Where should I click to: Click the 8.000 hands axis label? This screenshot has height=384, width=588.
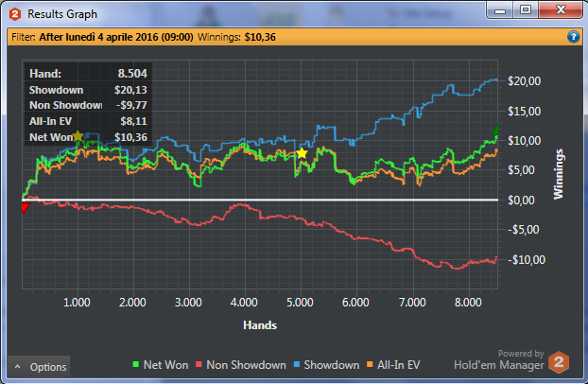coord(468,302)
